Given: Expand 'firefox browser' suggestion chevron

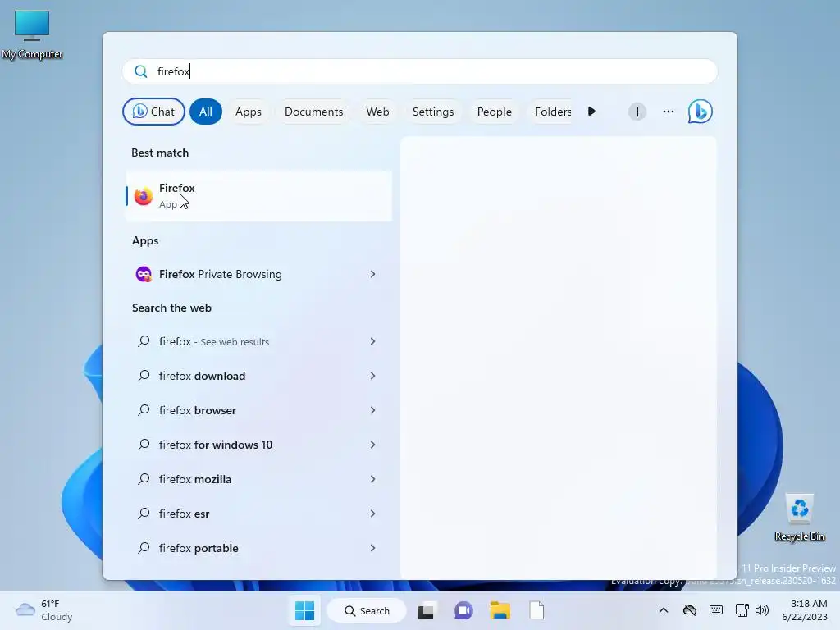Looking at the screenshot, I should coord(373,410).
